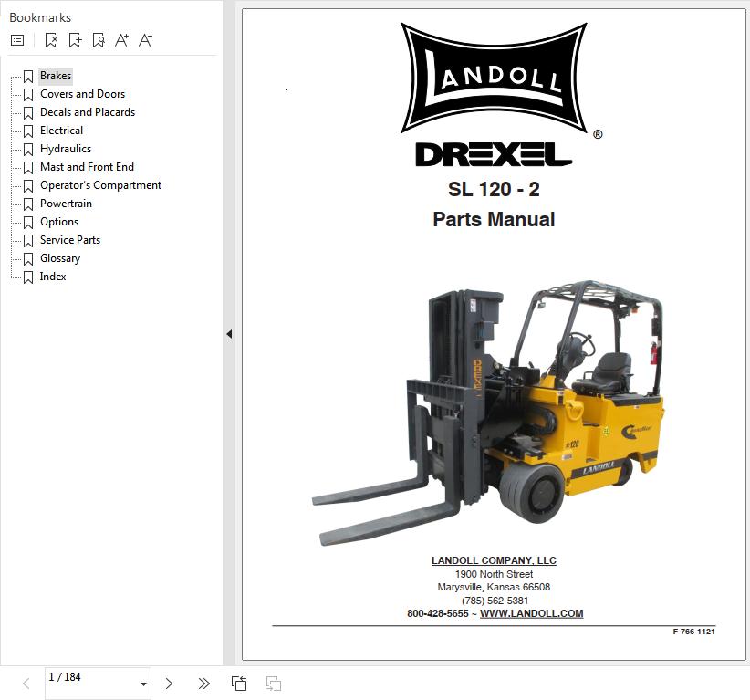Open the Mast and Front End bookmark
The image size is (750, 700).
click(x=87, y=167)
